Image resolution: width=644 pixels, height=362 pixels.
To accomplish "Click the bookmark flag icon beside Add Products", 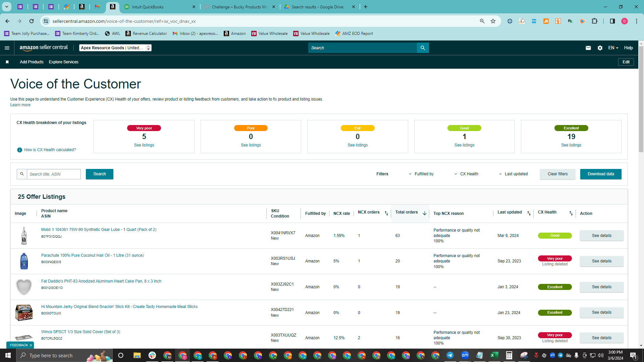I will [7, 62].
